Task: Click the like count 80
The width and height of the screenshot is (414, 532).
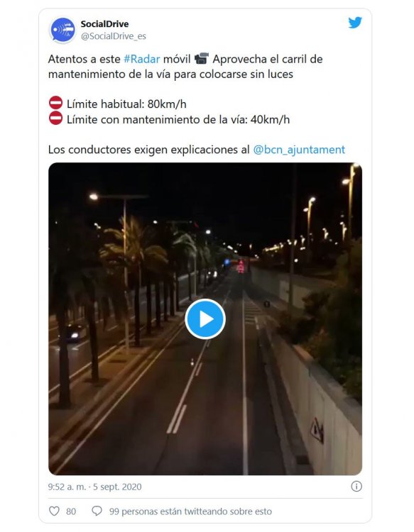Action: point(71,511)
